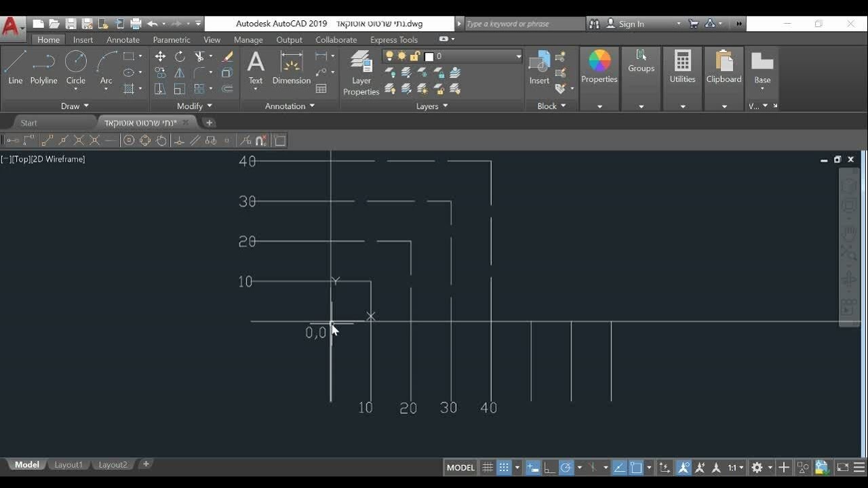Open the Clipboard panel

(724, 66)
